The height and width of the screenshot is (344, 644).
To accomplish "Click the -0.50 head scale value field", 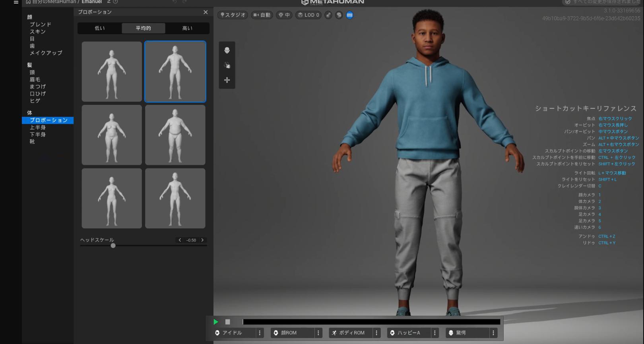I will click(191, 240).
